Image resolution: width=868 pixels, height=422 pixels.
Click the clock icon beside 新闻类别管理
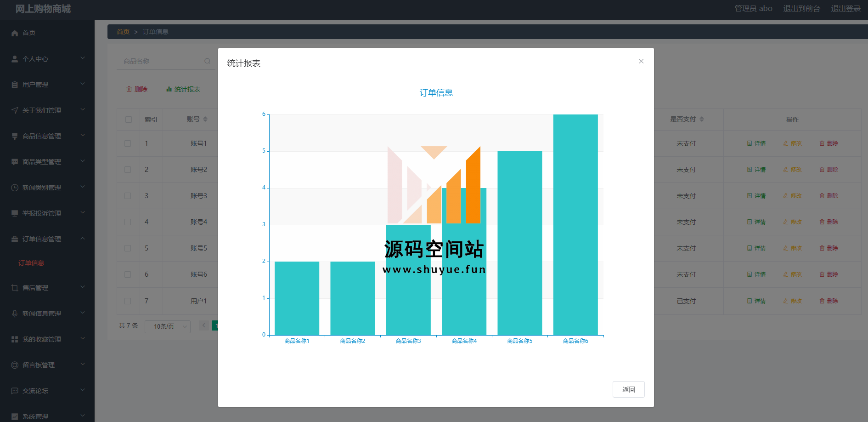tap(15, 188)
